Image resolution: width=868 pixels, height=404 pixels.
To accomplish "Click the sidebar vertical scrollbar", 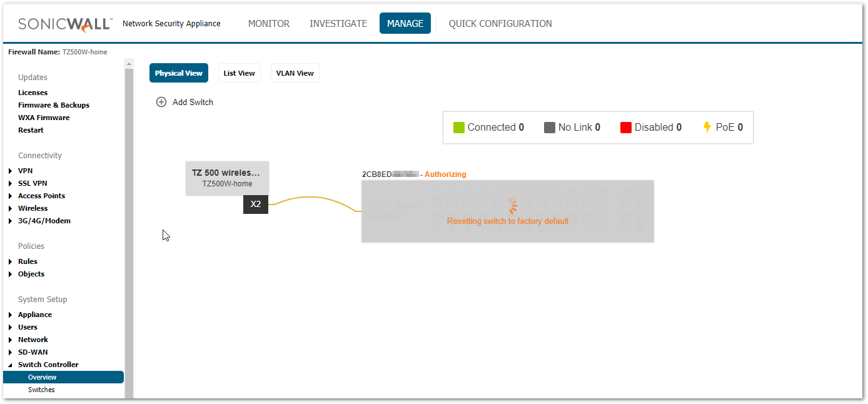I will [x=129, y=231].
